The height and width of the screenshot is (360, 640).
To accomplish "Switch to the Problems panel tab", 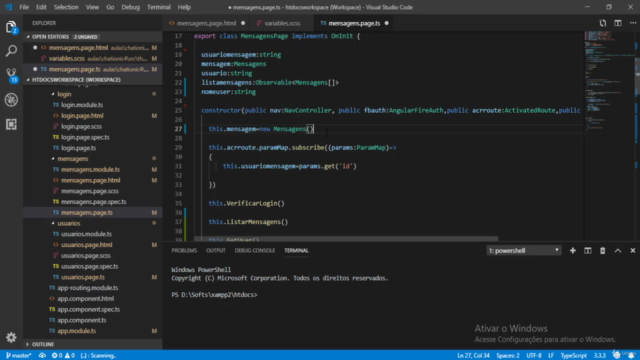I will [184, 251].
